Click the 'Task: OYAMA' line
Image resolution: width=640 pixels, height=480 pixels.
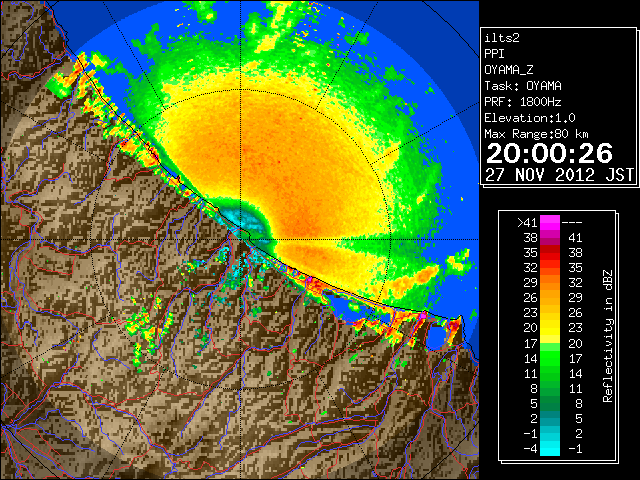tap(523, 86)
